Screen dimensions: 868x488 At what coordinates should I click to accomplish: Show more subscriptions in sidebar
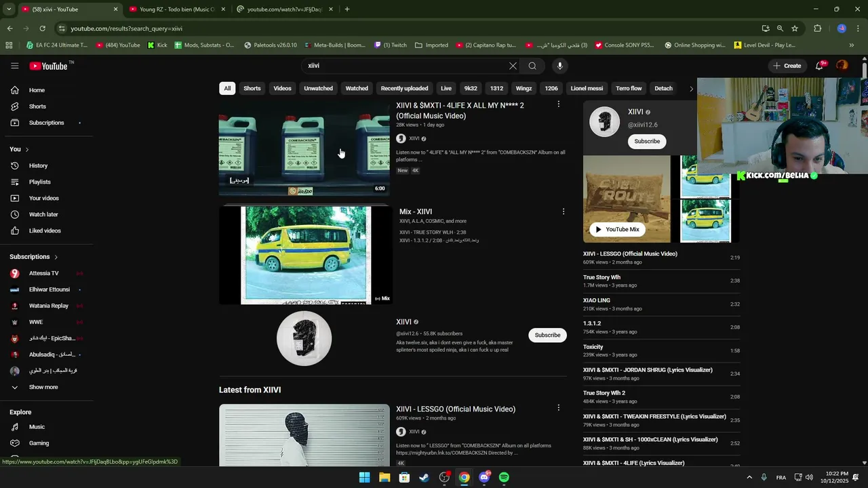(43, 387)
